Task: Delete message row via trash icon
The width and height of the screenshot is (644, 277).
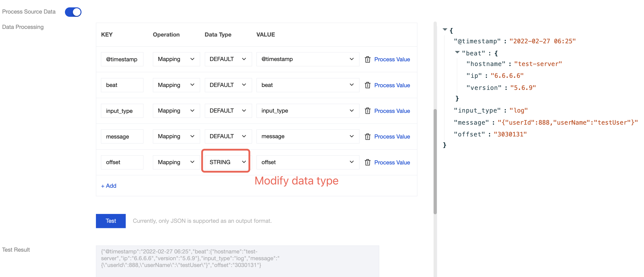Action: [367, 137]
